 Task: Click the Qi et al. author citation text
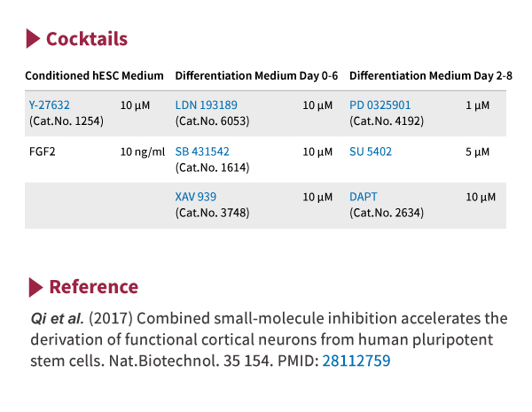pos(57,318)
